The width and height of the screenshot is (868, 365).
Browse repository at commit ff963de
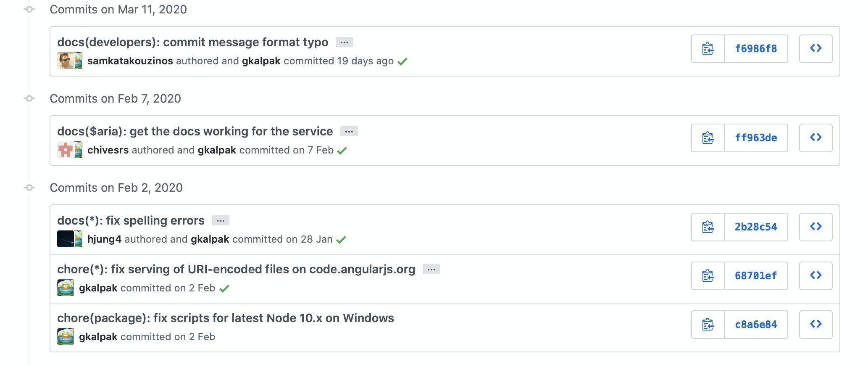[x=815, y=138]
